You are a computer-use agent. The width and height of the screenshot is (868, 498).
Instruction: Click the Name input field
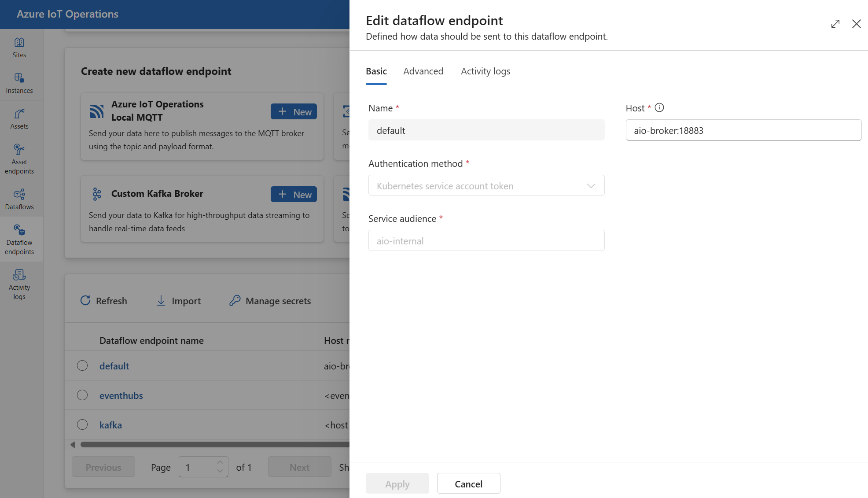click(x=486, y=130)
